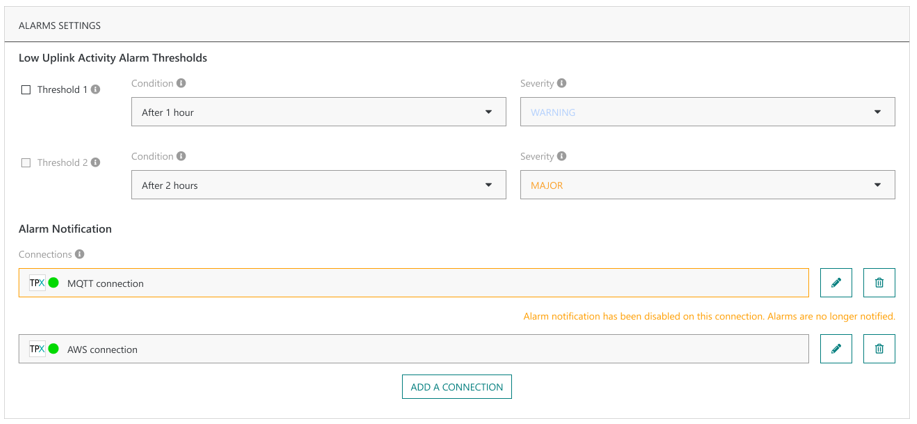The height and width of the screenshot is (424, 917).
Task: Click info icon beside Threshold 1 Severity
Action: 562,84
